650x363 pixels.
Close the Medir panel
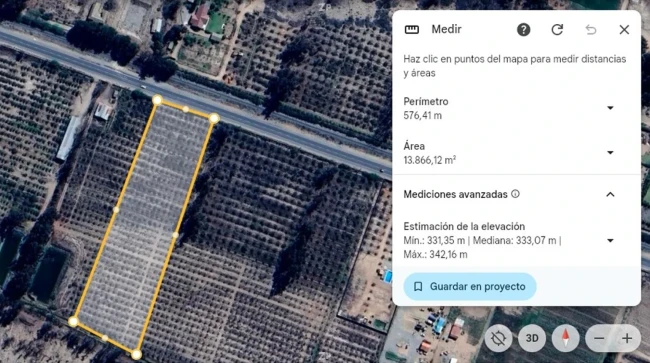click(x=624, y=29)
